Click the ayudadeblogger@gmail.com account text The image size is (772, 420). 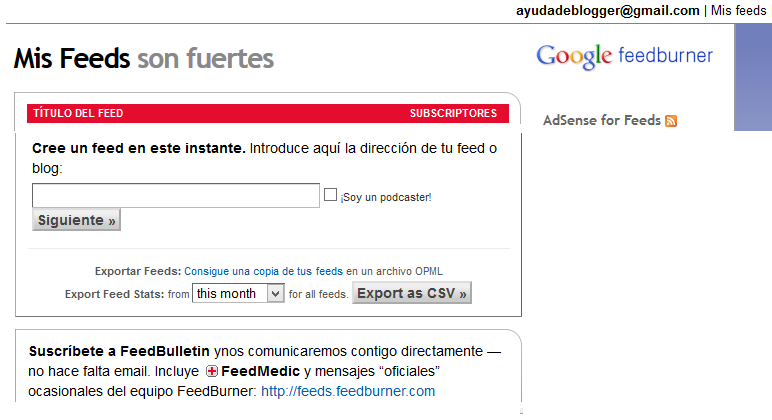(608, 11)
